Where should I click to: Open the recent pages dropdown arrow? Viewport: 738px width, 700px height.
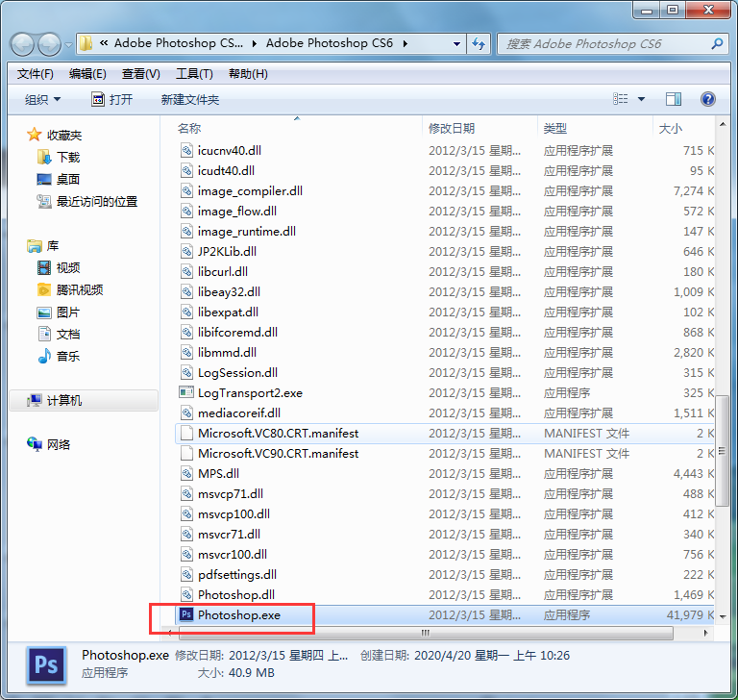69,45
